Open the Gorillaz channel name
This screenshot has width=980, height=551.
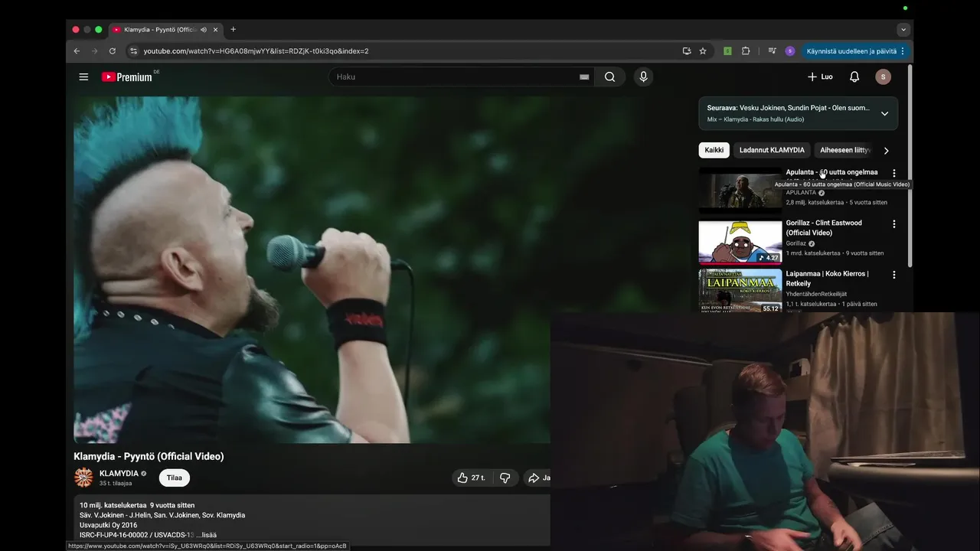coord(795,243)
